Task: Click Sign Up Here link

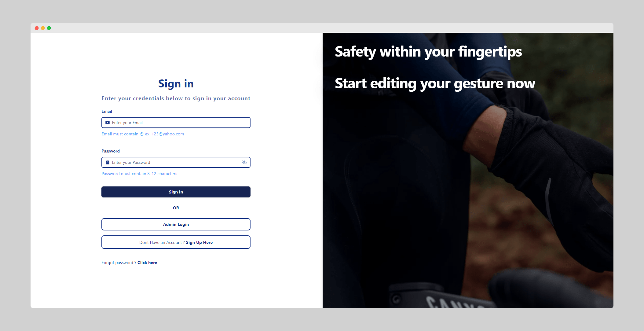Action: 199,242
